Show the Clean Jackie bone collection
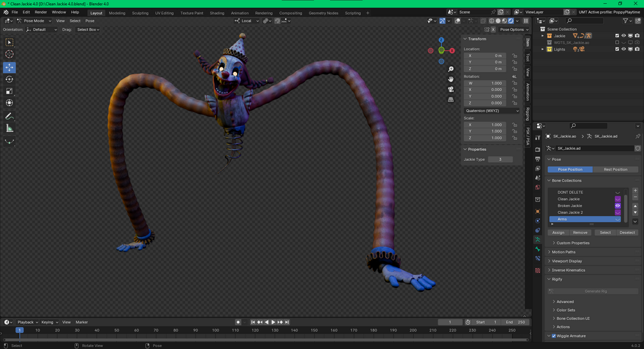 coord(617,199)
